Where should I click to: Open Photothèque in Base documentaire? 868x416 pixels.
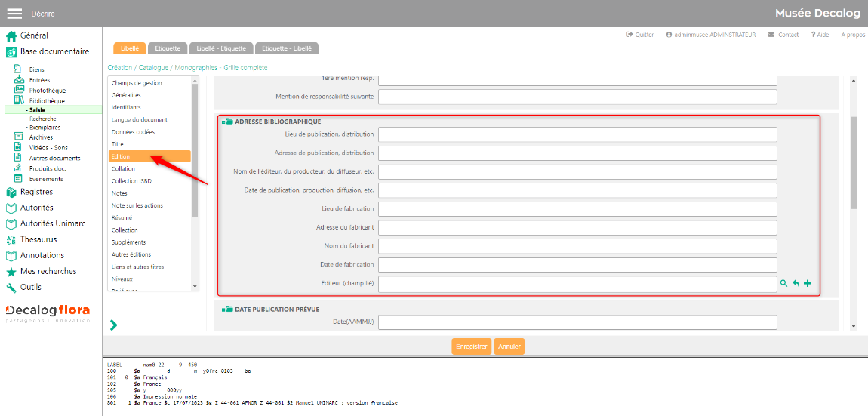(x=47, y=91)
